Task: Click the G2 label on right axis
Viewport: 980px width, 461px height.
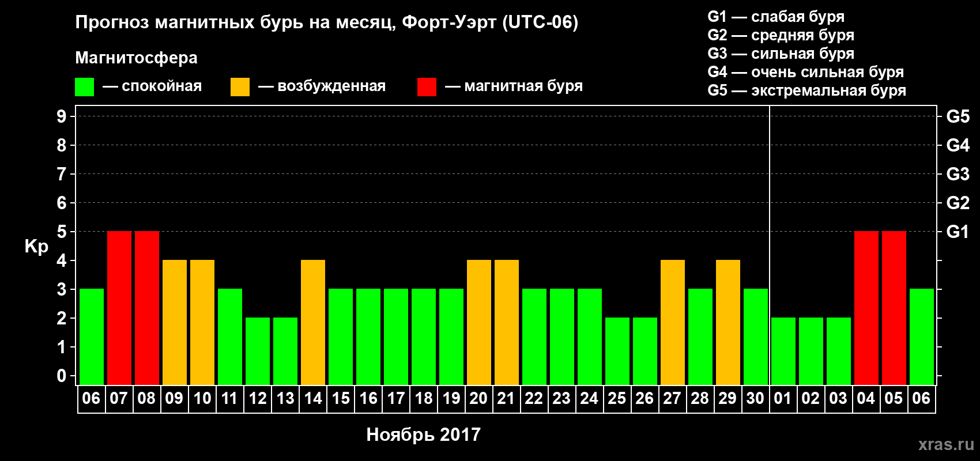Action: tap(958, 203)
